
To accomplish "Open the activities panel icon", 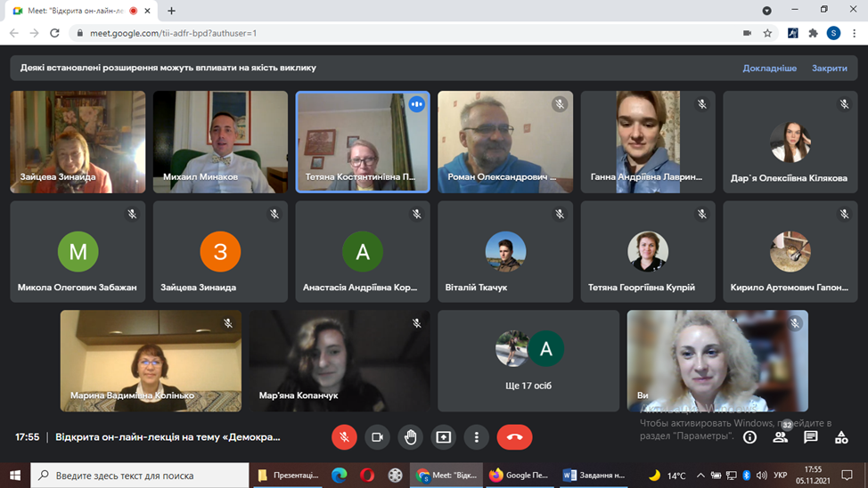I will pos(841,437).
